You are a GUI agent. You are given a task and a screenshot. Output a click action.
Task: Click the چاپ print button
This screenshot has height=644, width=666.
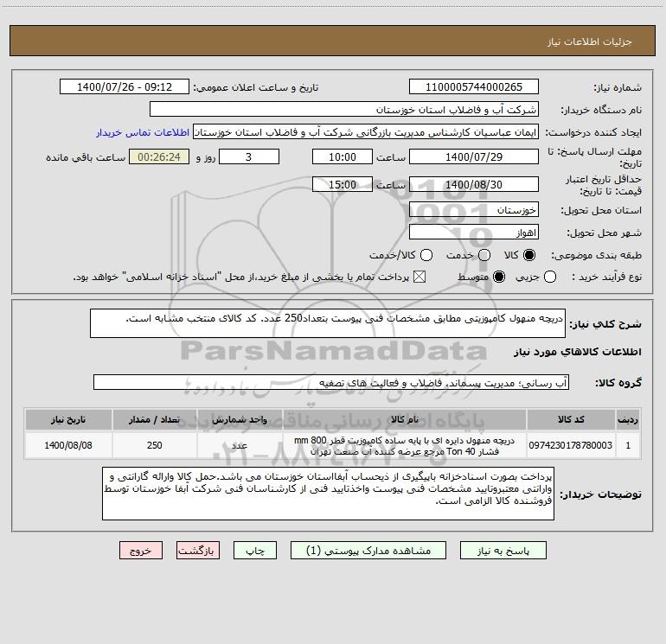click(255, 551)
